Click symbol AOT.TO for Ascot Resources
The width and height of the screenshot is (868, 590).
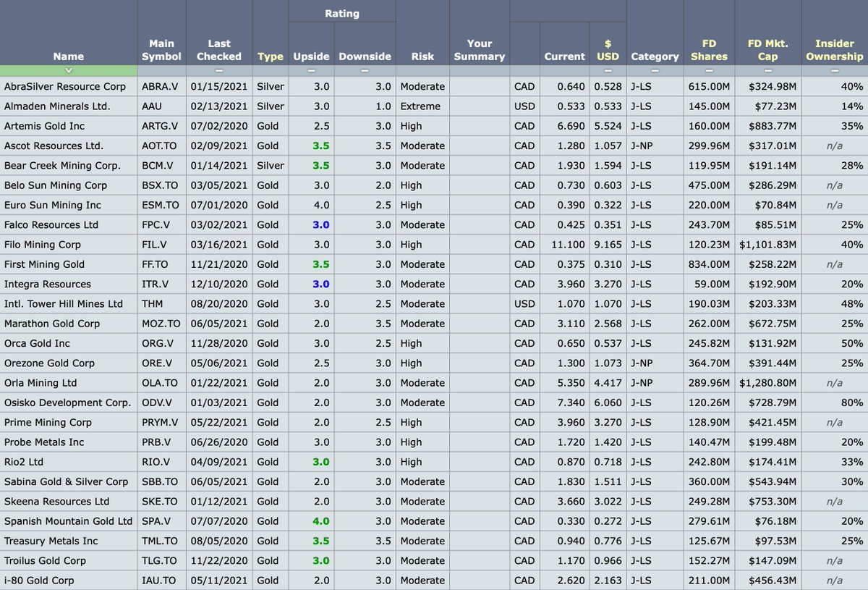click(160, 146)
